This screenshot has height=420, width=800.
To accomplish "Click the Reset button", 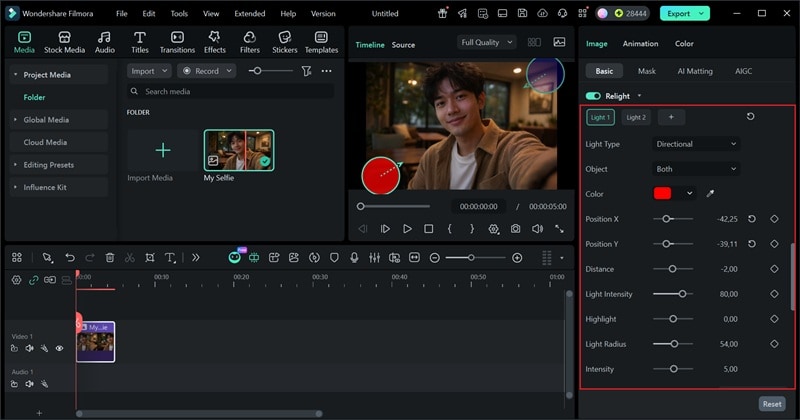I will click(x=771, y=404).
